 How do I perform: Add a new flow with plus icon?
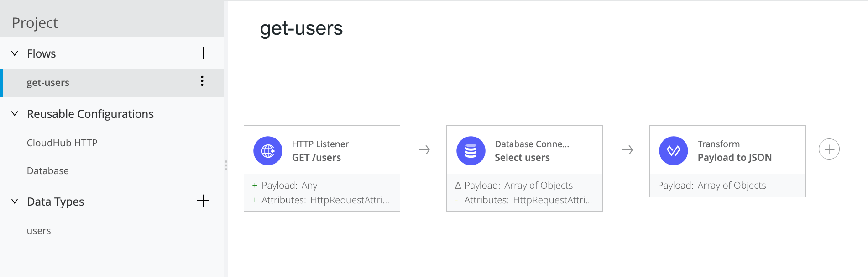pos(203,53)
